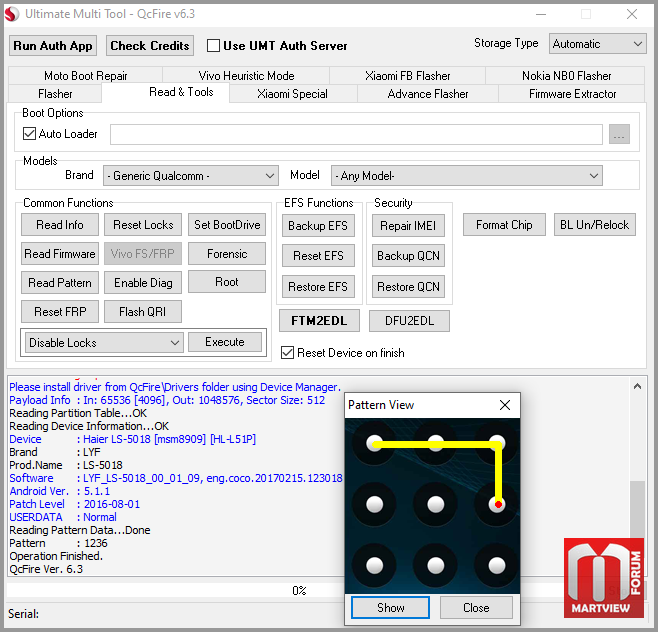
Task: Click Reset Locks button
Action: tap(143, 225)
